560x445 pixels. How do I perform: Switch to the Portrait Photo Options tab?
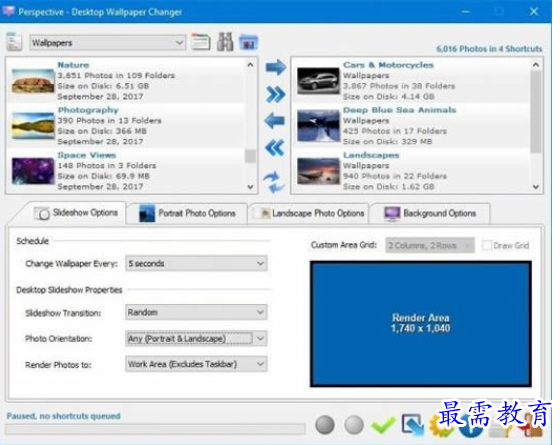(187, 214)
